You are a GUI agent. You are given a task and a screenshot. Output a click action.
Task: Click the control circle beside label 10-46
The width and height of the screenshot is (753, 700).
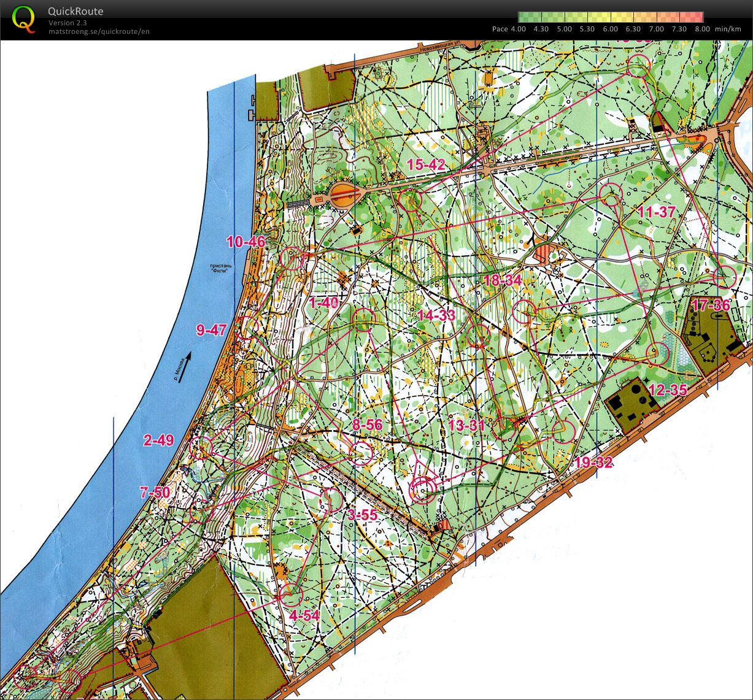coord(292,258)
